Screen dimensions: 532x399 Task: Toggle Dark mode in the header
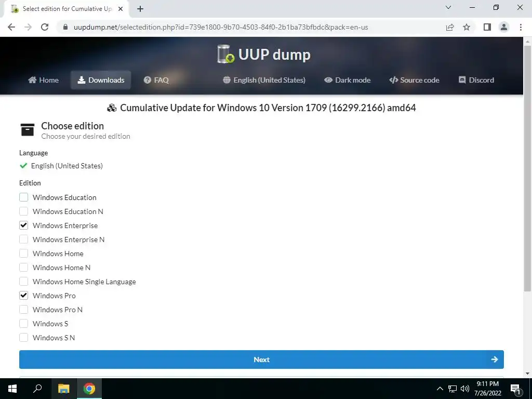347,80
